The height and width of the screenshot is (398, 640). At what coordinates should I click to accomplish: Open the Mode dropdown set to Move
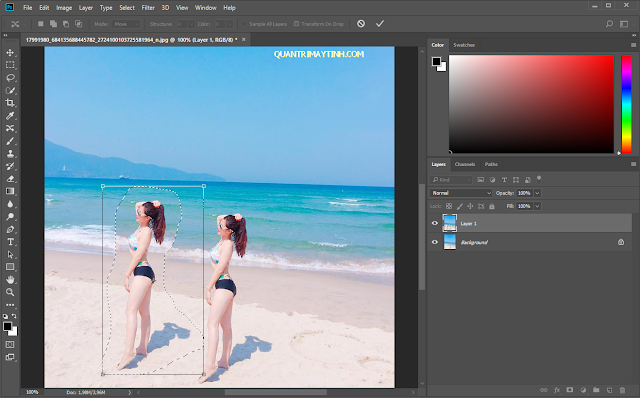click(x=126, y=24)
